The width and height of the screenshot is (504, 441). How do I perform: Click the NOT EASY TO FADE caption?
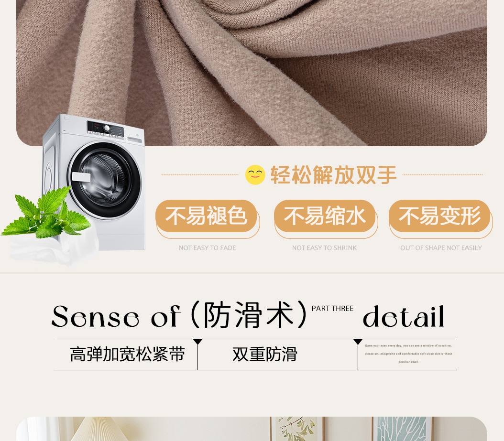tap(208, 248)
